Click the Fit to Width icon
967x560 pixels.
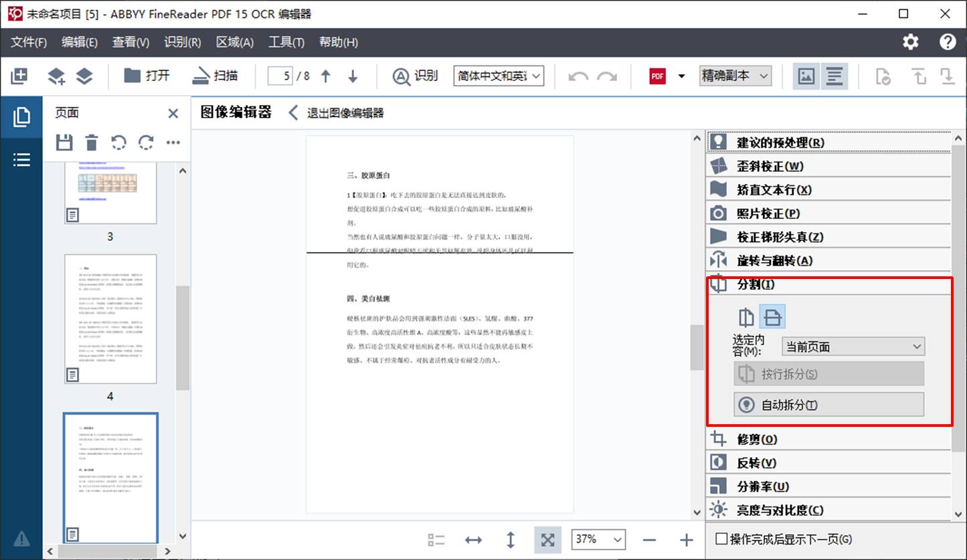click(473, 540)
